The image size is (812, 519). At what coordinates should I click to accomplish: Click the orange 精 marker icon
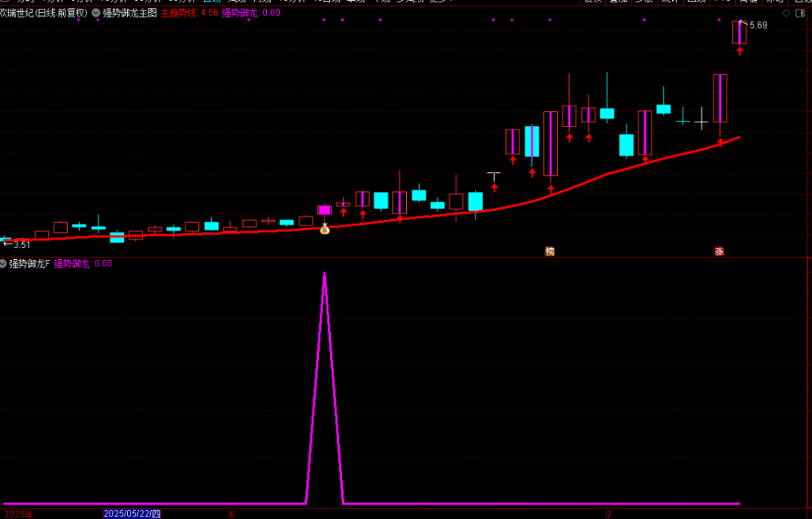click(550, 251)
